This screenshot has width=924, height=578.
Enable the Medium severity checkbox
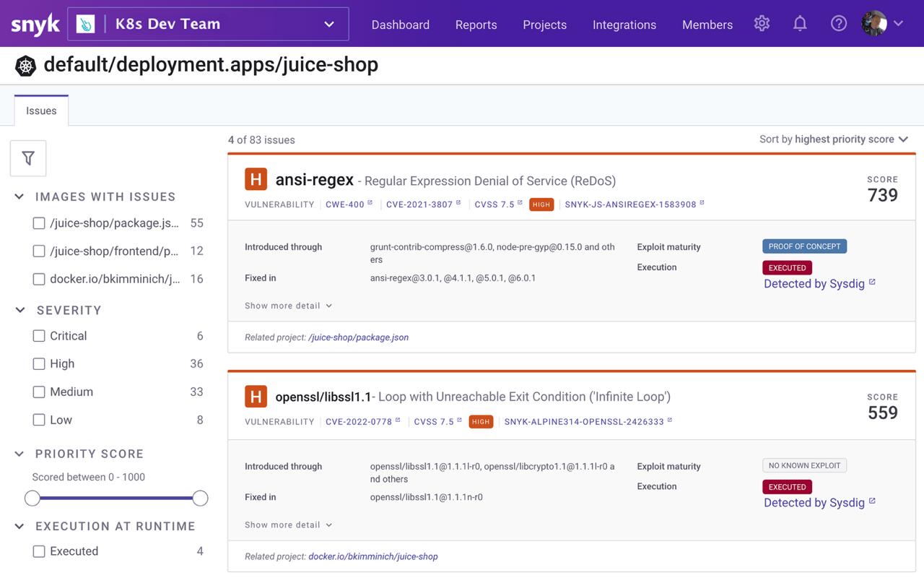(39, 392)
